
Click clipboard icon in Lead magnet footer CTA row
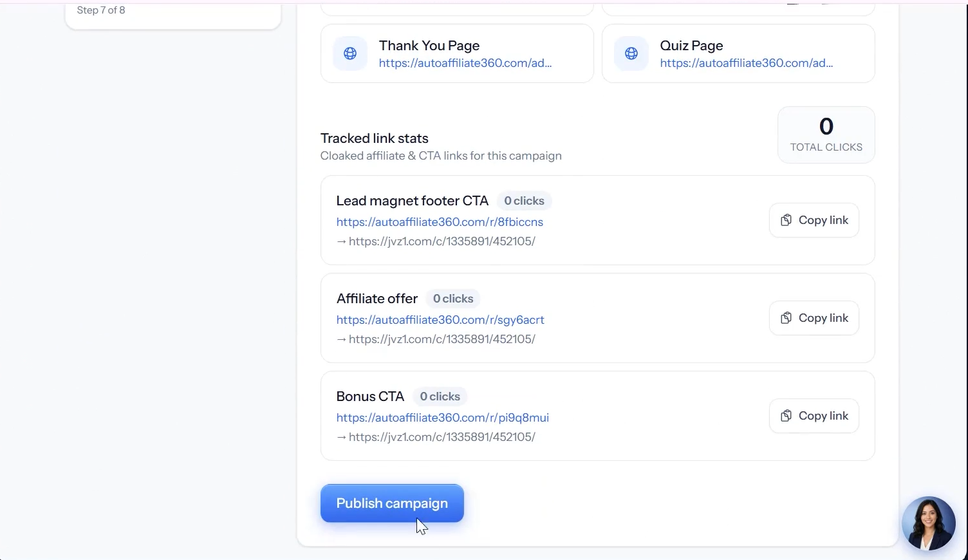(x=786, y=220)
